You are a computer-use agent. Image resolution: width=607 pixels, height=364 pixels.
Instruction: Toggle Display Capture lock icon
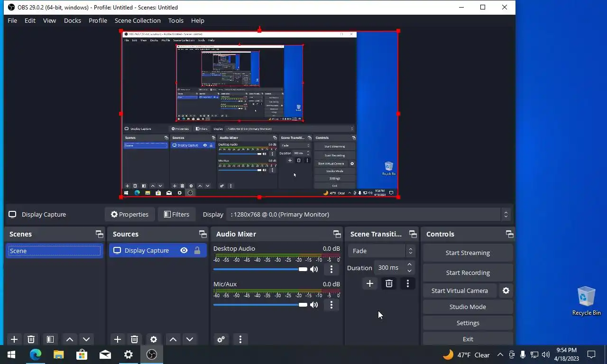(x=197, y=250)
